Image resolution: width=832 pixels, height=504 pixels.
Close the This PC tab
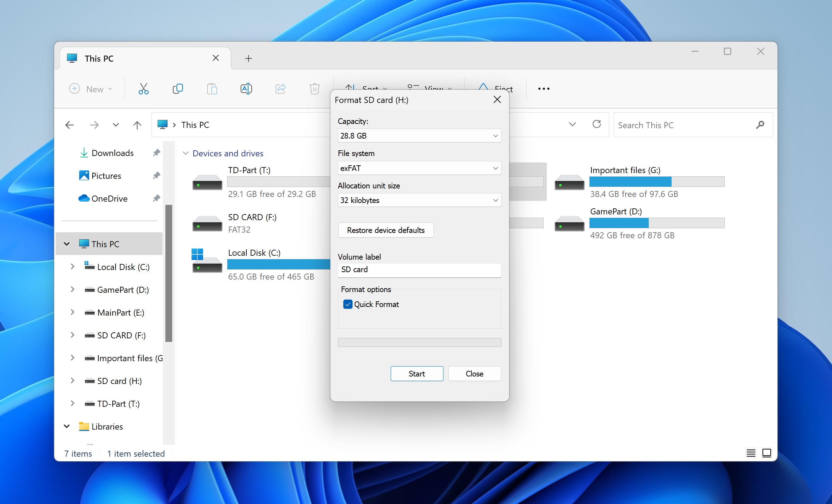(216, 58)
